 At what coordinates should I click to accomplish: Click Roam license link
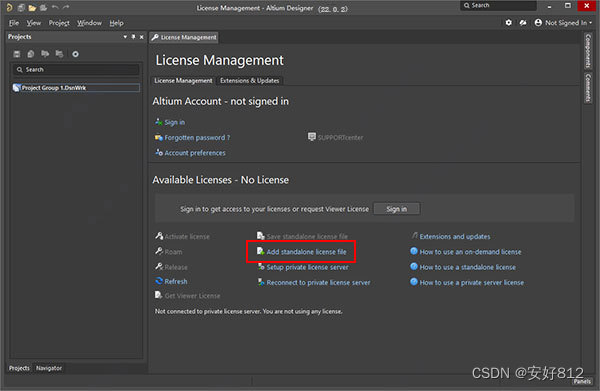pos(173,252)
